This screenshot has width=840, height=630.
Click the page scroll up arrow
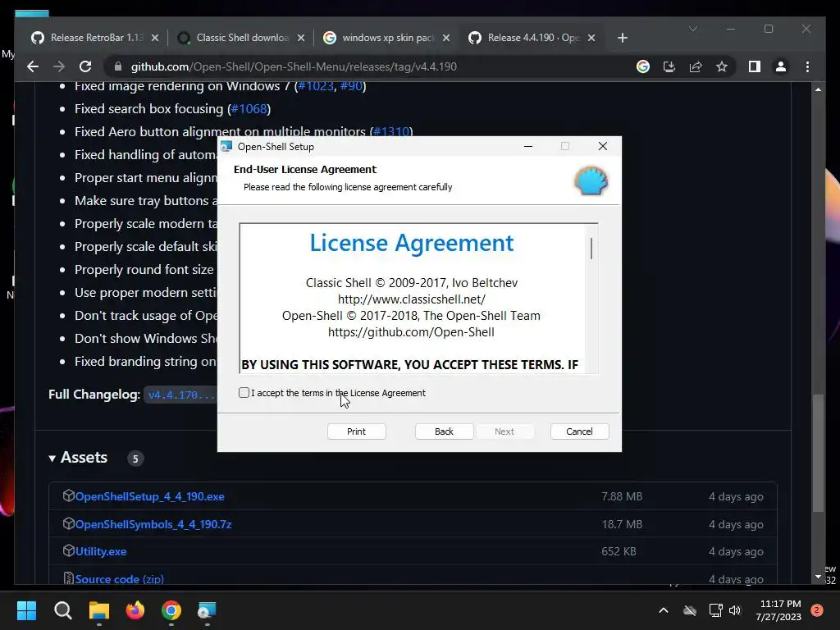point(818,89)
